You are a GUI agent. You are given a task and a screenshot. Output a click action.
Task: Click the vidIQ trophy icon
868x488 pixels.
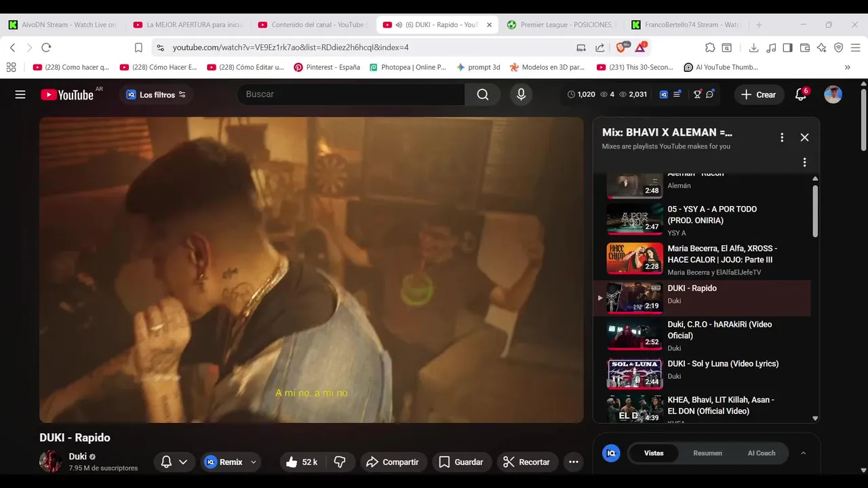tap(697, 94)
